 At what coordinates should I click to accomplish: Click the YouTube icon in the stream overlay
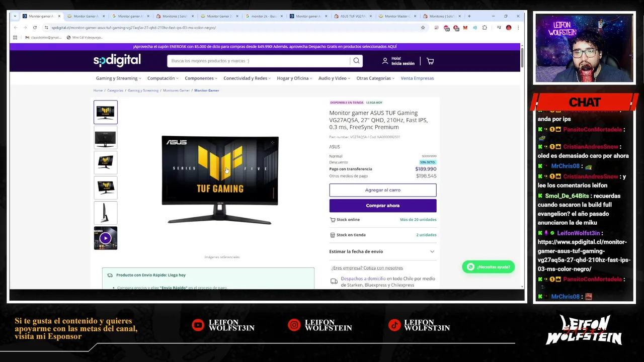pyautogui.click(x=198, y=325)
